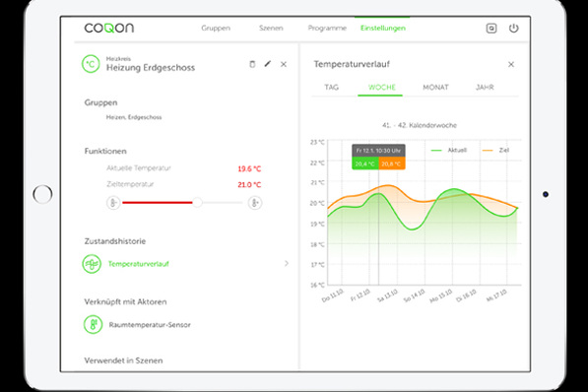This screenshot has width=588, height=392.
Task: Open the search icon in top bar
Action: (491, 29)
